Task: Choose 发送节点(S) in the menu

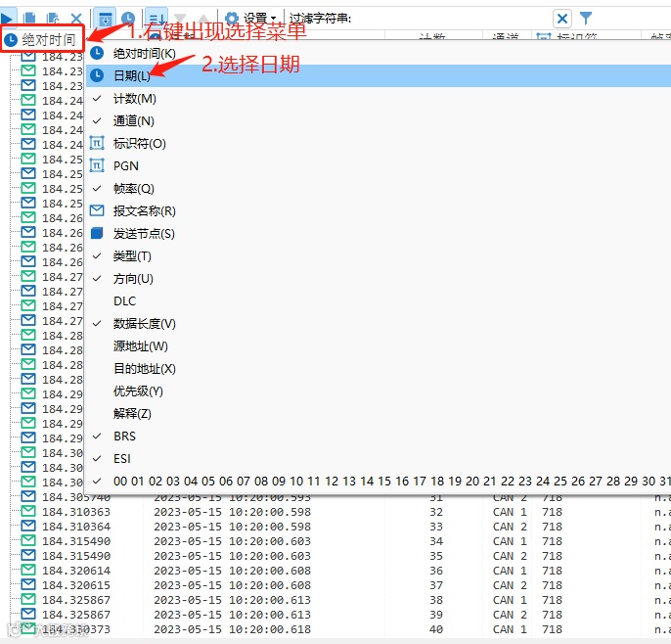Action: coord(378,233)
